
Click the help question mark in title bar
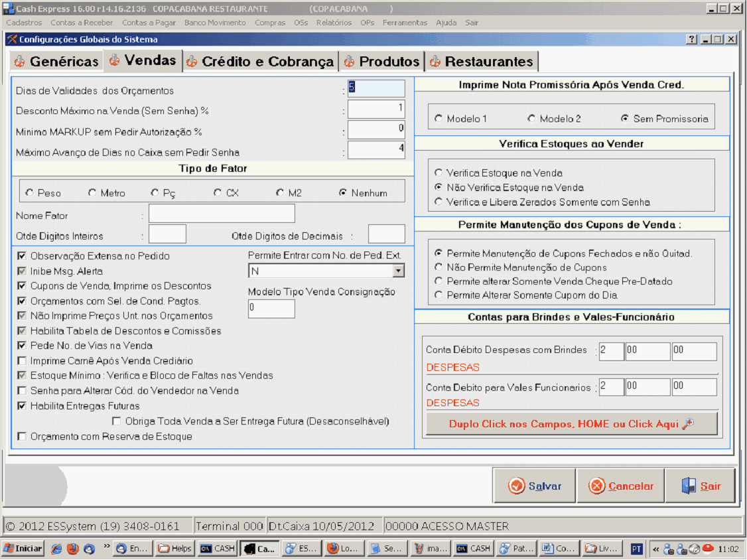click(691, 39)
